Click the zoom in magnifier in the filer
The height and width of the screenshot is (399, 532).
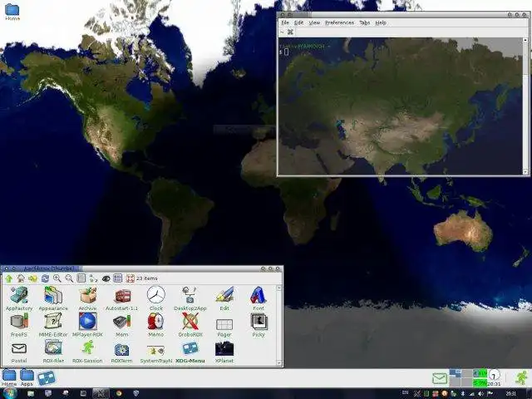[x=57, y=278]
